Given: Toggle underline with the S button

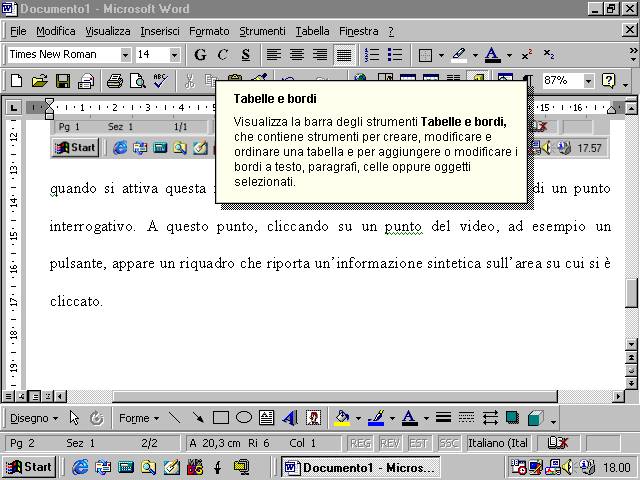Looking at the screenshot, I should (x=246, y=55).
